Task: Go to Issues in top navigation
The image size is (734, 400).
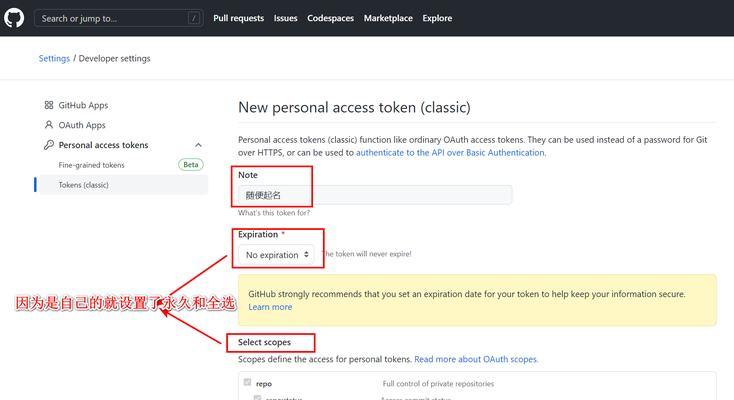Action: coord(286,18)
